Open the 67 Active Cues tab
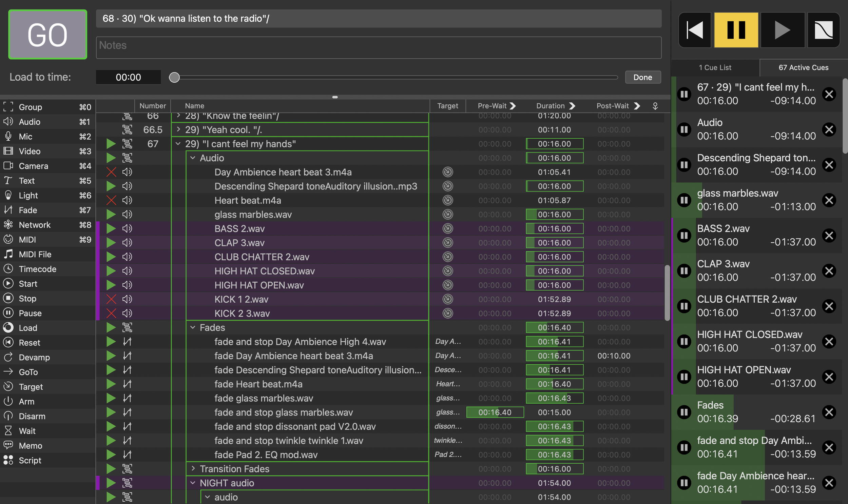 pyautogui.click(x=803, y=67)
